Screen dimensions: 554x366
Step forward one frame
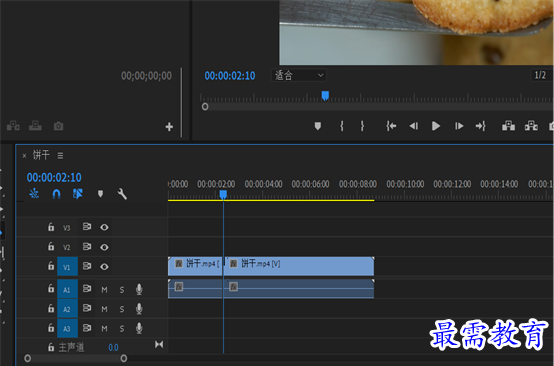click(459, 126)
